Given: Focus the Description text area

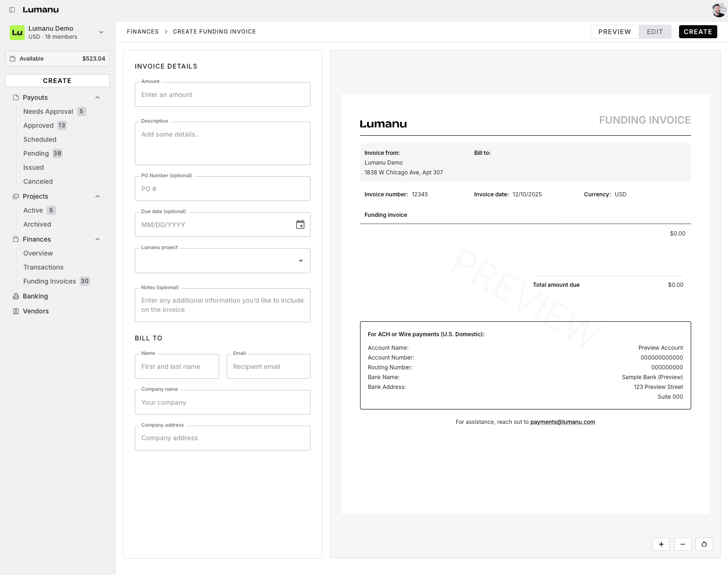Looking at the screenshot, I should pyautogui.click(x=222, y=143).
